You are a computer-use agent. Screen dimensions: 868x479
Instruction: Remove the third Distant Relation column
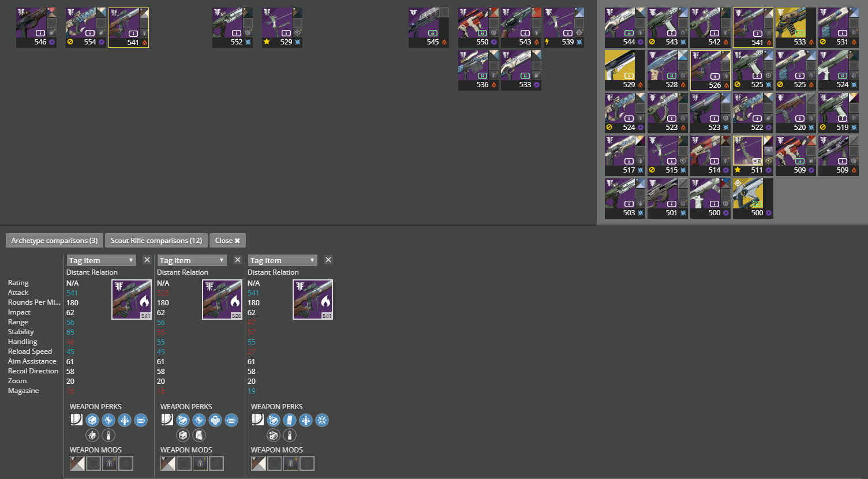coord(328,260)
